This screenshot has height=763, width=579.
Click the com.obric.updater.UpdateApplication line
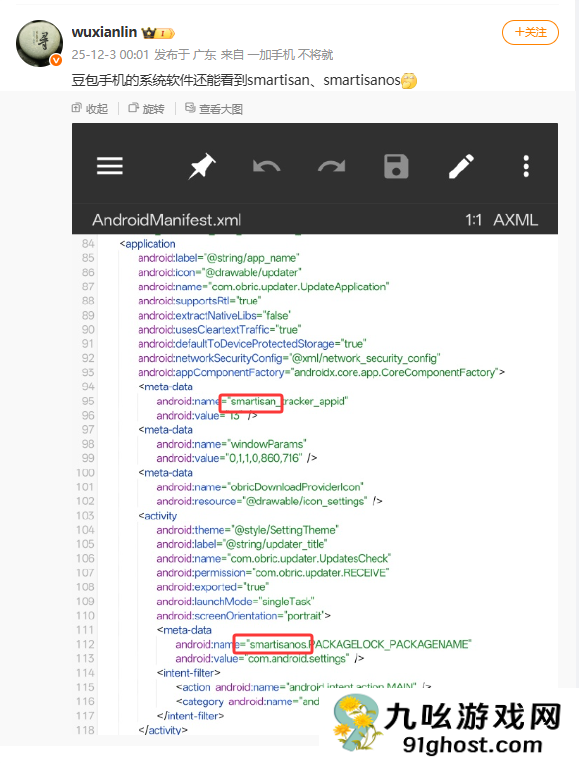263,287
